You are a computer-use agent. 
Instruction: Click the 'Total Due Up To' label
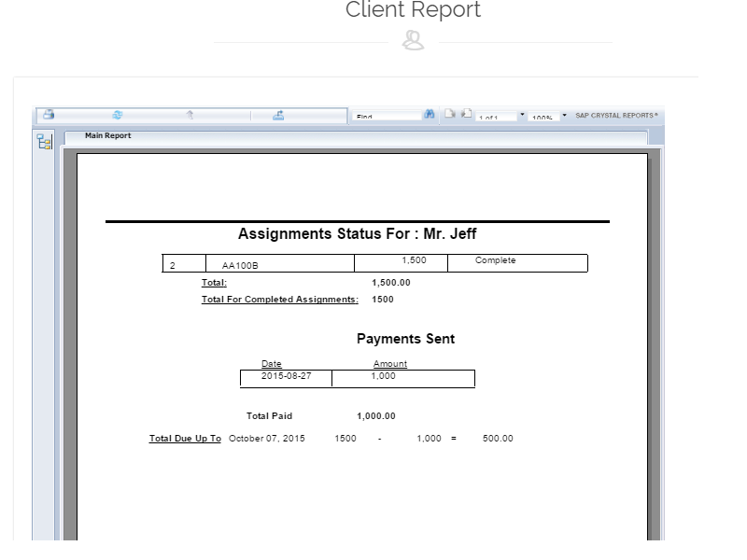point(185,439)
